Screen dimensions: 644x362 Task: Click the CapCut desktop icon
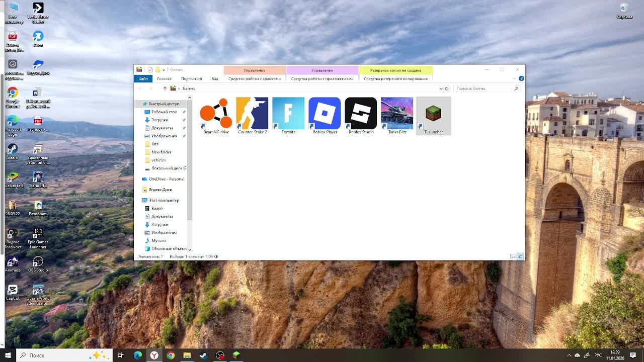coord(13,292)
